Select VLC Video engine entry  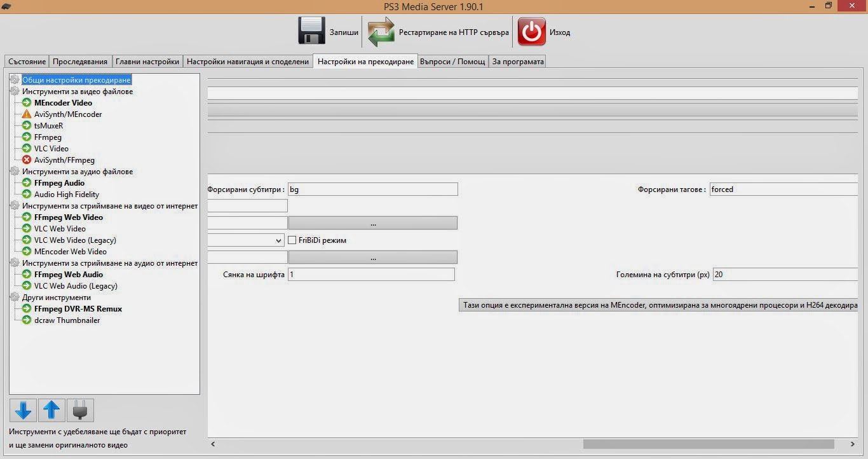coord(51,149)
